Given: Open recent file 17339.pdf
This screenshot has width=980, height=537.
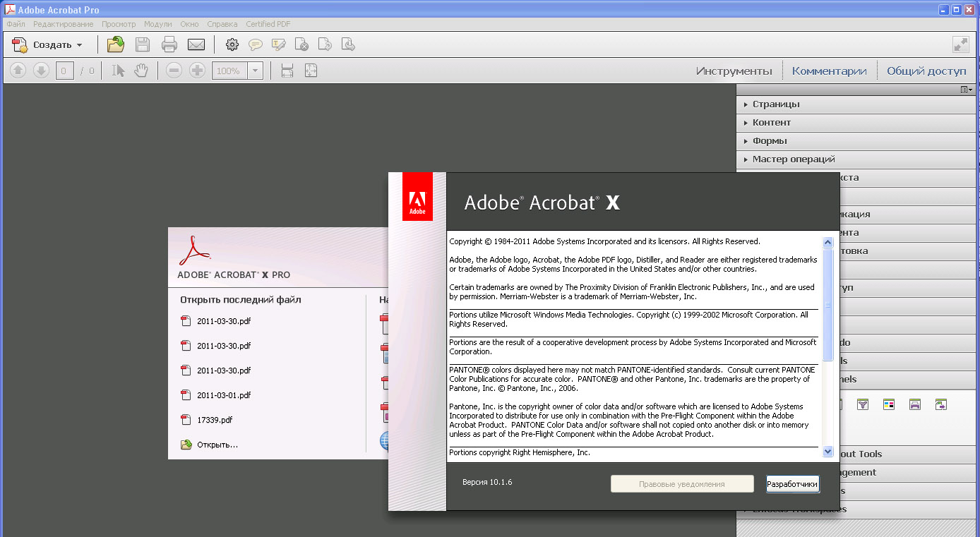Looking at the screenshot, I should point(215,420).
